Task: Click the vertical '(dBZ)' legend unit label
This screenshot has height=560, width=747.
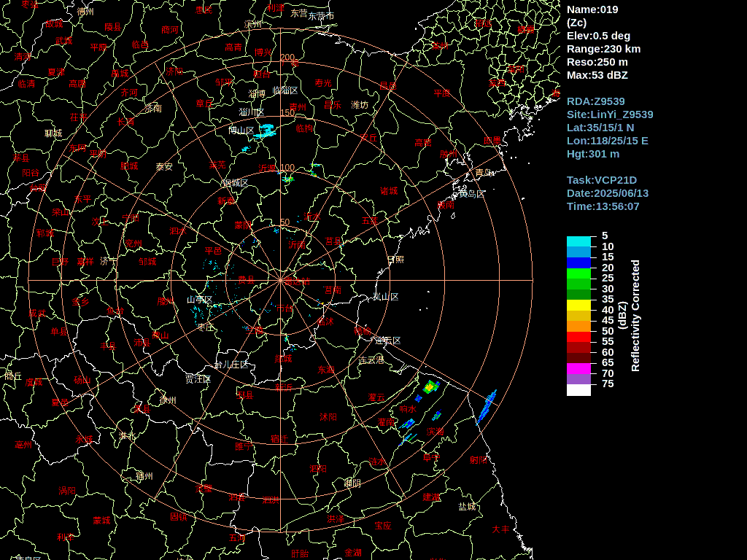Action: pos(622,315)
